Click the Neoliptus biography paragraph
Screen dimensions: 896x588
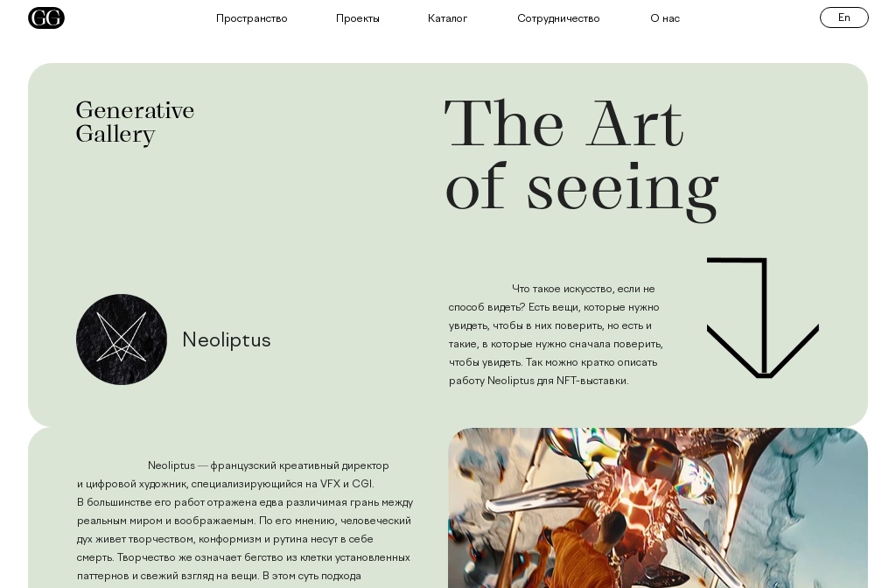coord(245,521)
